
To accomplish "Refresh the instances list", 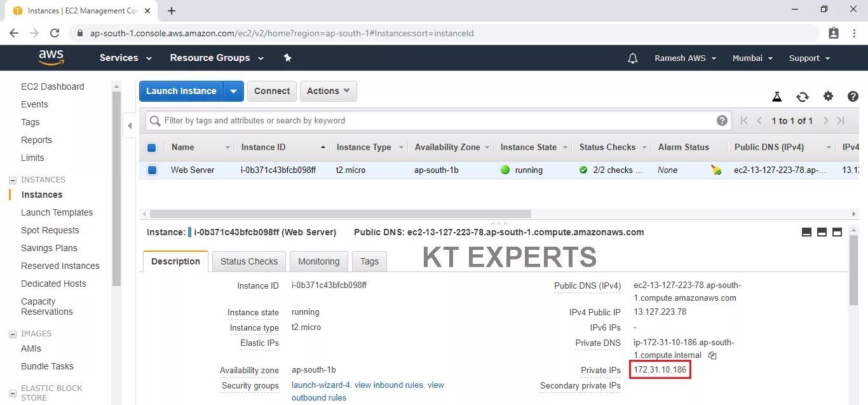I will [803, 97].
